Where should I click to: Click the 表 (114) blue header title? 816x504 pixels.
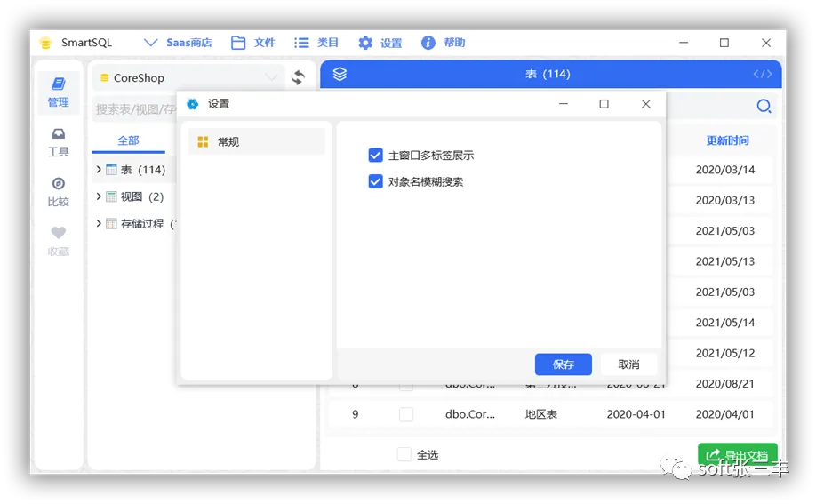click(548, 74)
